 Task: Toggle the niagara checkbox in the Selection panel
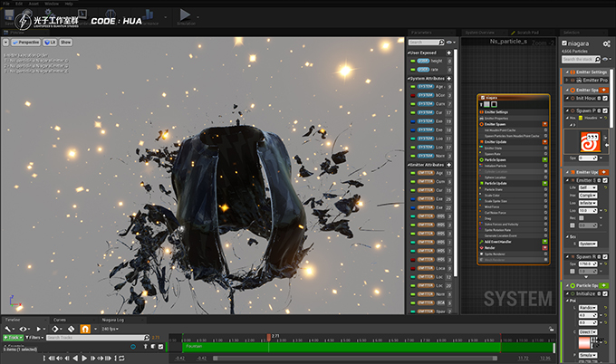(564, 43)
